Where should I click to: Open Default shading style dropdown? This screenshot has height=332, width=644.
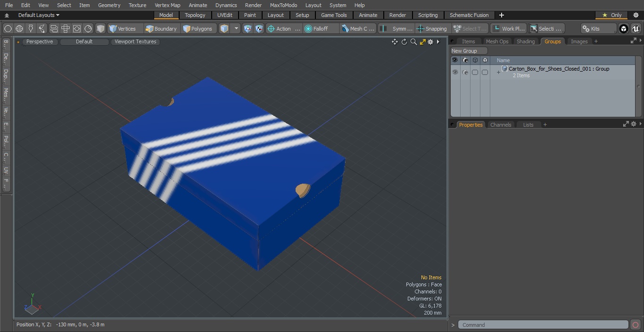84,41
